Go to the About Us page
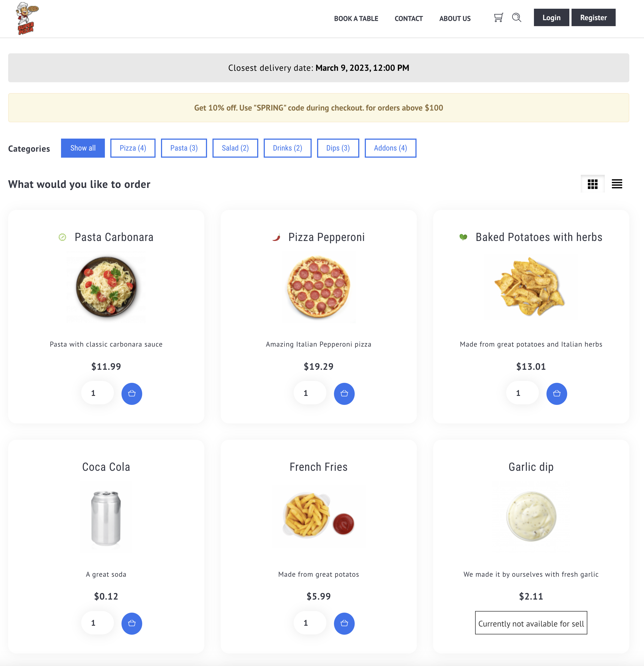Image resolution: width=644 pixels, height=666 pixels. [x=455, y=19]
